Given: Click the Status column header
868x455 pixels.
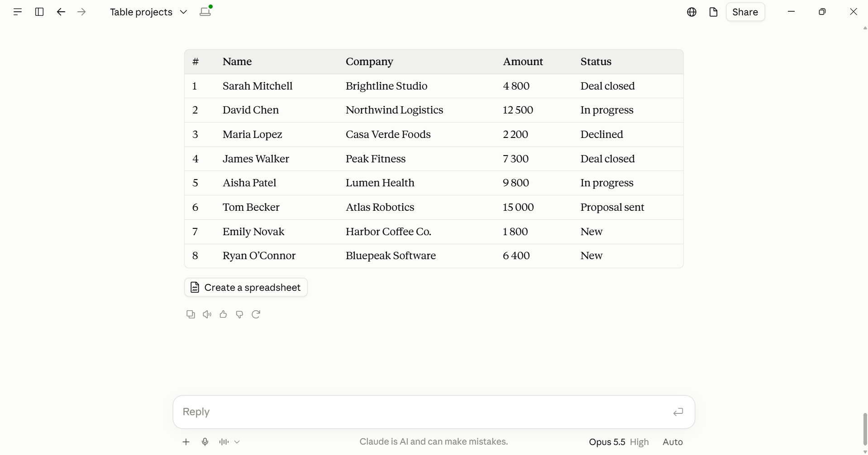Looking at the screenshot, I should click(596, 62).
